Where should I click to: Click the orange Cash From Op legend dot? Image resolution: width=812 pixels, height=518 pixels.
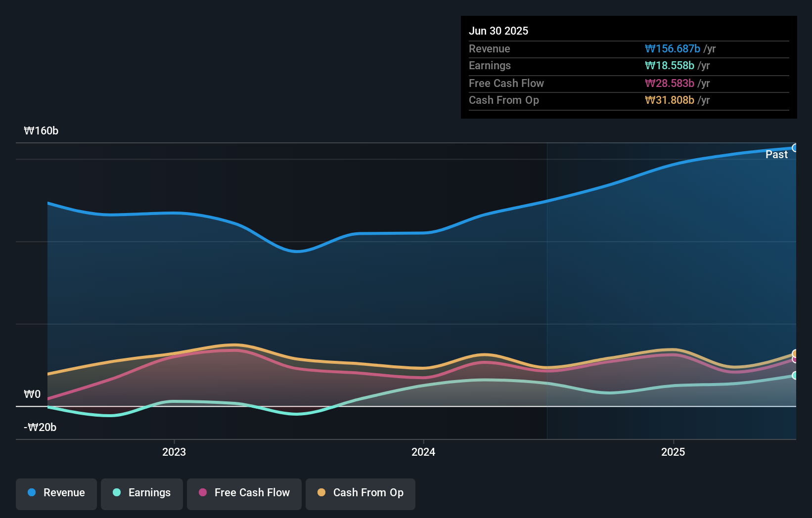(x=322, y=492)
